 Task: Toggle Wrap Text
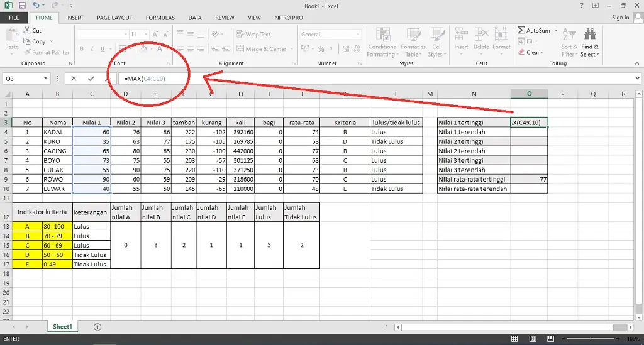pos(253,34)
